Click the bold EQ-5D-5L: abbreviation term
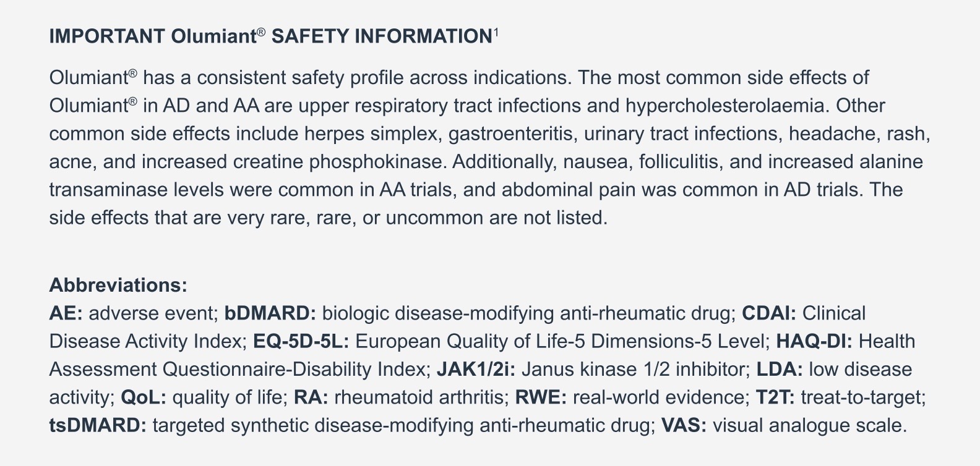Image resolution: width=980 pixels, height=466 pixels. coord(301,341)
